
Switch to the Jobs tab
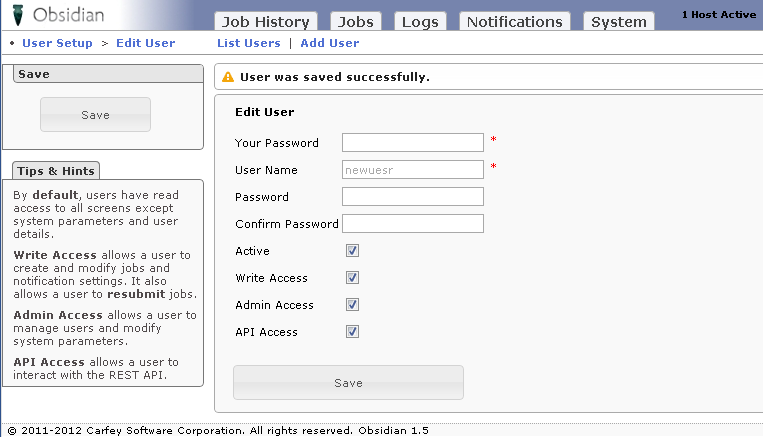coord(356,22)
